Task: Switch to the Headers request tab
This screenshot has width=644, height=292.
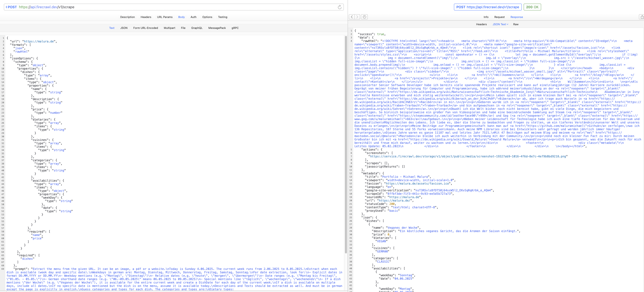Action: [x=146, y=17]
